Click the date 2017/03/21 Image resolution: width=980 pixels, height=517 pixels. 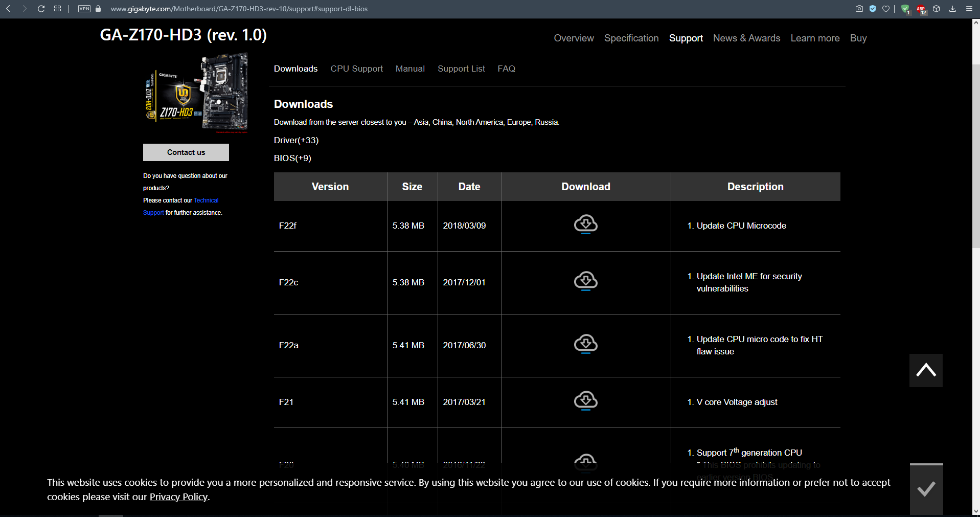click(x=464, y=402)
